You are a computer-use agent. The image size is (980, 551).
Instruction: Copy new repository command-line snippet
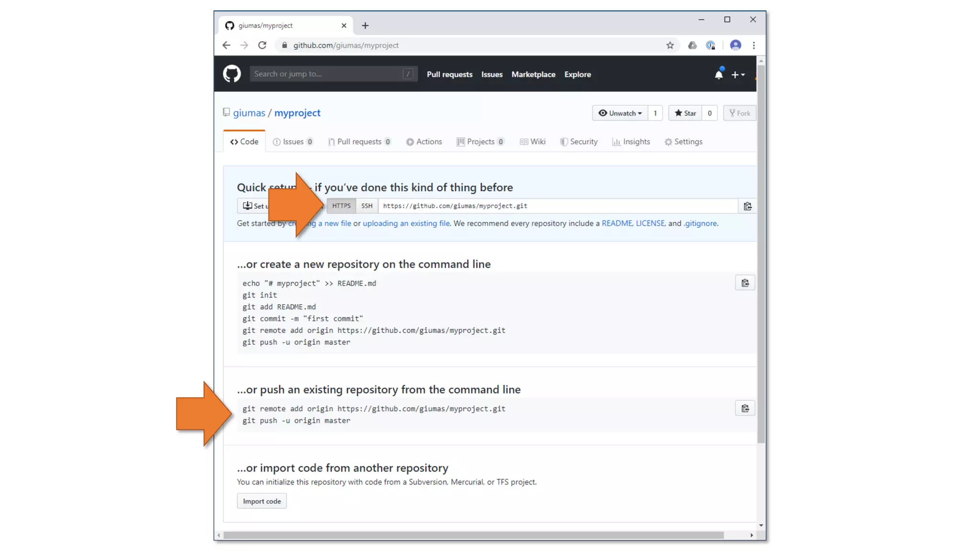[x=745, y=283]
